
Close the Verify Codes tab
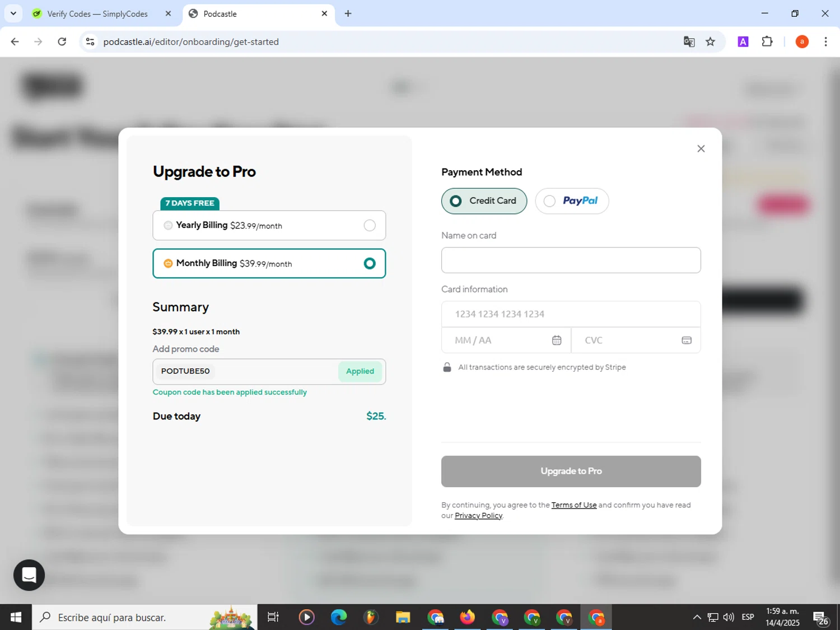click(168, 14)
